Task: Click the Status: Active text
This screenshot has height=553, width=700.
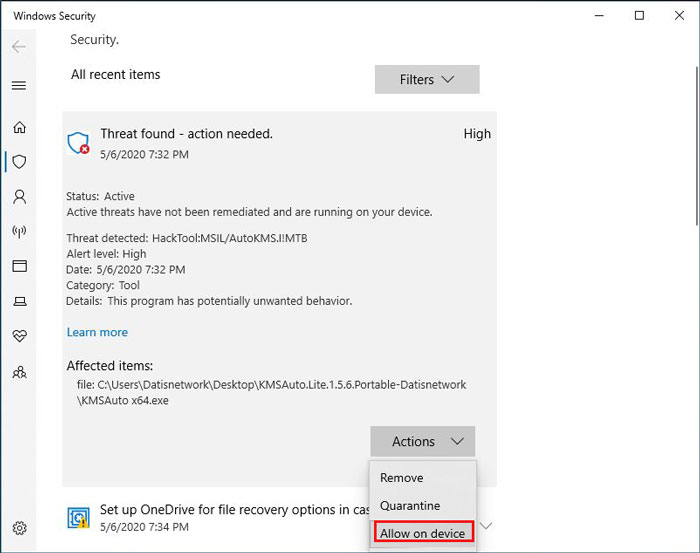Action: (x=100, y=196)
